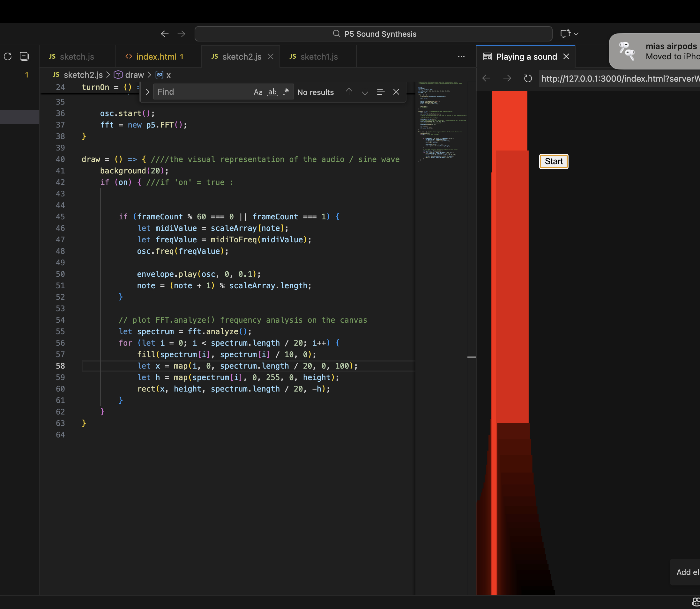Jump to next match in Find widget
This screenshot has height=609, width=700.
[365, 92]
